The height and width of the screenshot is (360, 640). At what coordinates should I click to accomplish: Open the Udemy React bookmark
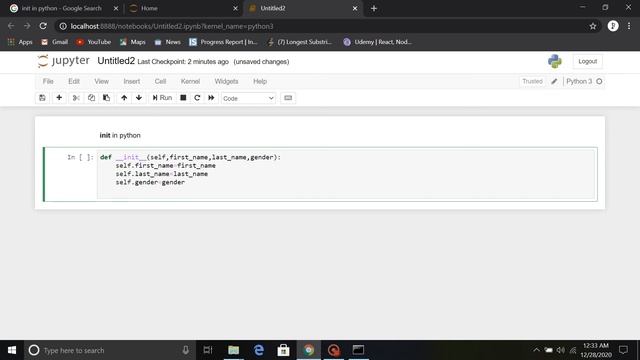[x=378, y=42]
